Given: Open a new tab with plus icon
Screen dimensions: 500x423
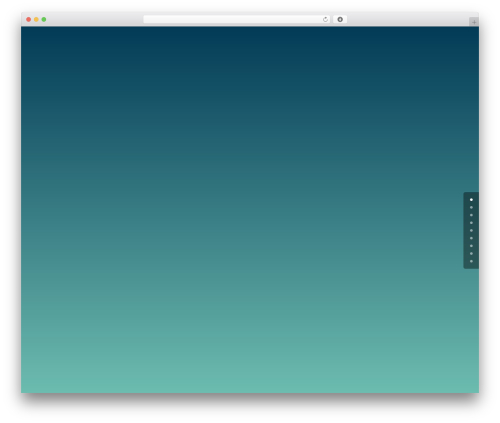Looking at the screenshot, I should click(474, 22).
